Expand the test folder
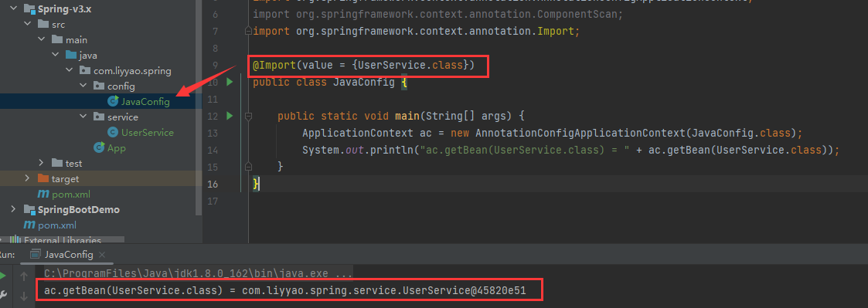This screenshot has width=868, height=308. (42, 163)
